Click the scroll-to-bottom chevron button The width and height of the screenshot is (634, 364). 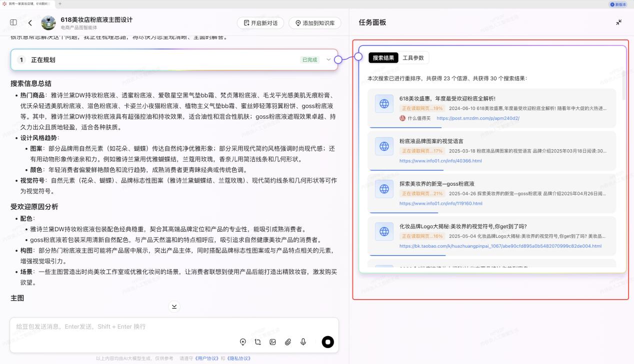tap(174, 306)
